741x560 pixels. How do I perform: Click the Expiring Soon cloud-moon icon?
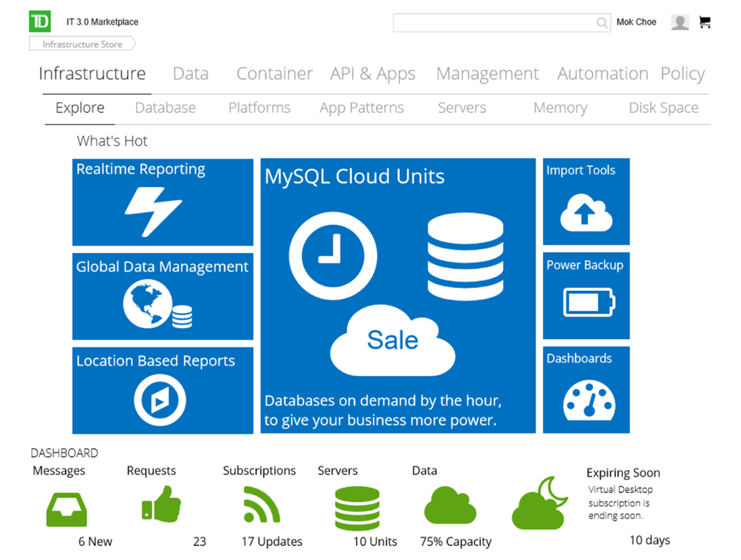[x=539, y=504]
